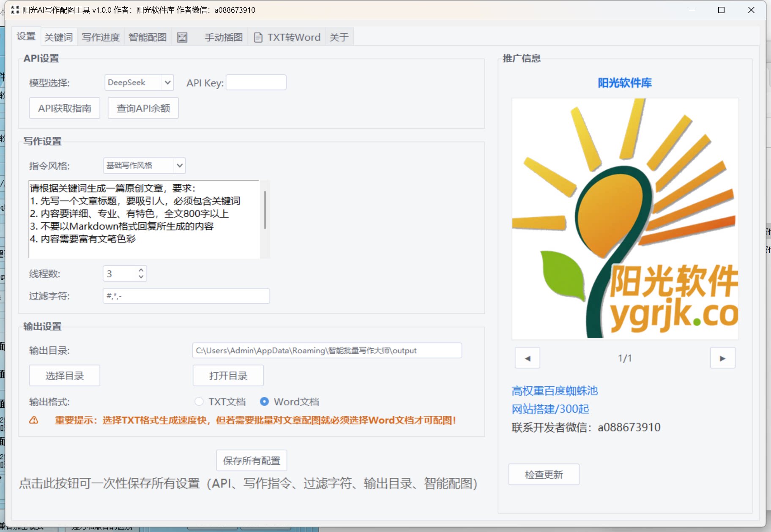Increase 线程数 using the up stepper arrow
The height and width of the screenshot is (532, 771).
141,270
